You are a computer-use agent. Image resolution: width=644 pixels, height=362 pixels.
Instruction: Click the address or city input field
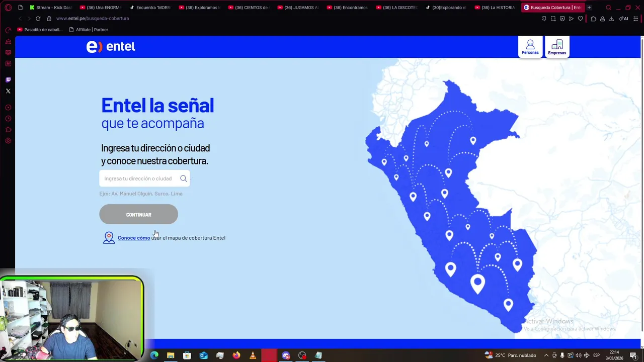click(144, 178)
